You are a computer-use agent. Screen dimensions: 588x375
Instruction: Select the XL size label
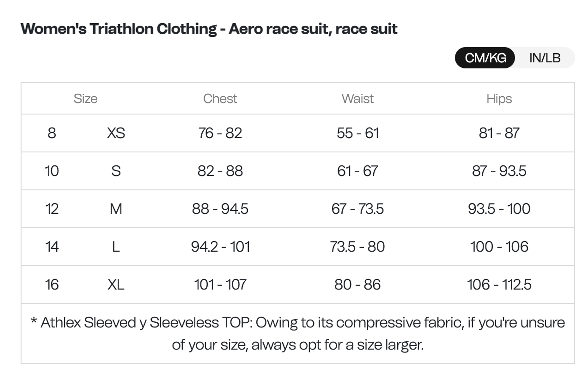(x=116, y=284)
